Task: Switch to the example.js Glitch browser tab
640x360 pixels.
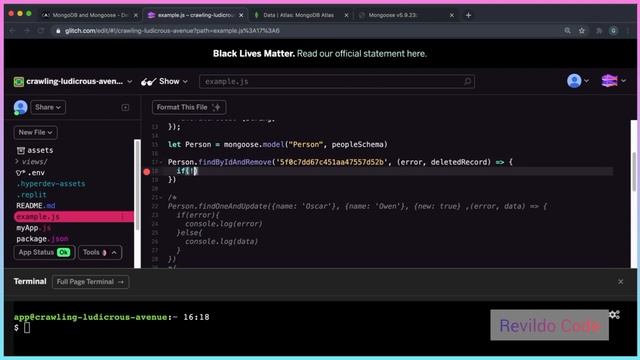Action: [x=196, y=15]
